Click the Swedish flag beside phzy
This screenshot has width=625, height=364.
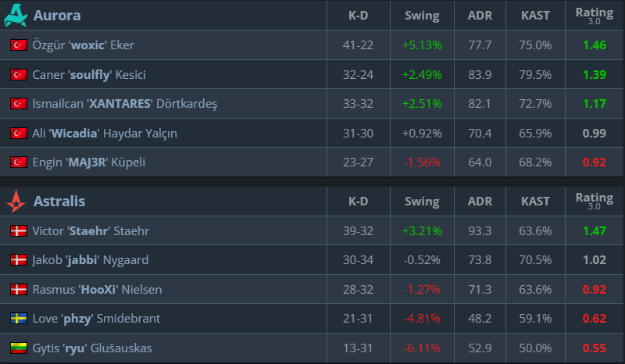18,319
